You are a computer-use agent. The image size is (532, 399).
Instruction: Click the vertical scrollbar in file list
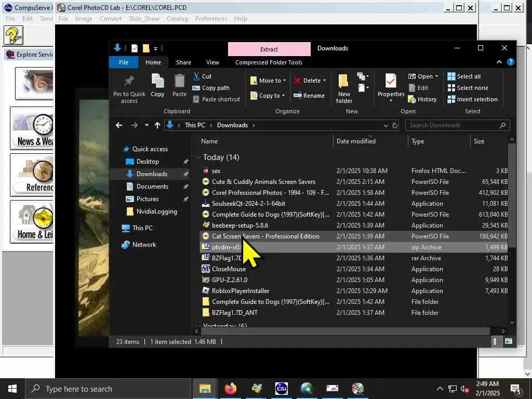[x=512, y=195]
